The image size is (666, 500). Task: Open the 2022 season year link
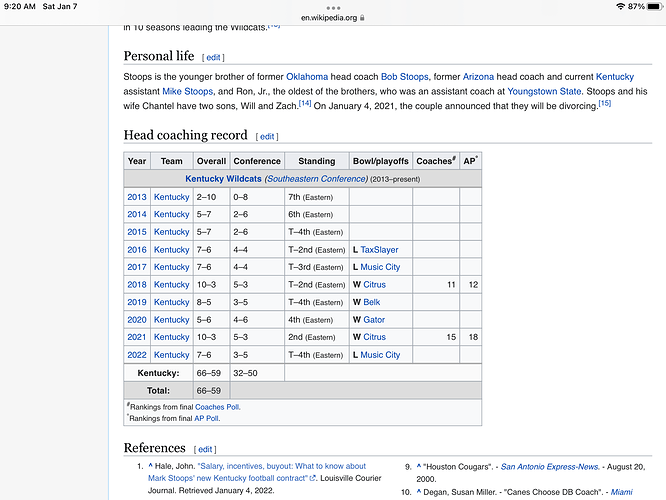pos(137,355)
